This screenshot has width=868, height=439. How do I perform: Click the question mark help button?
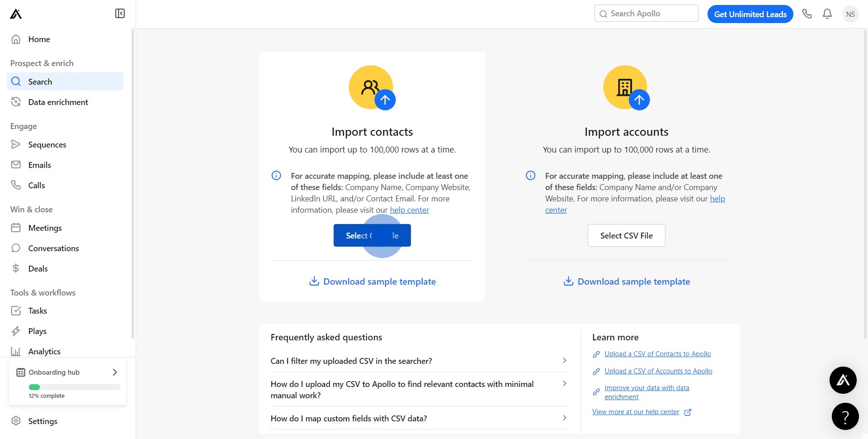[x=845, y=416]
